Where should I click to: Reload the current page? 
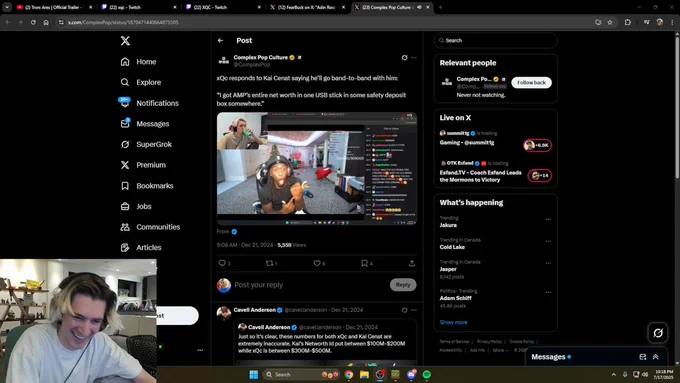tap(33, 22)
